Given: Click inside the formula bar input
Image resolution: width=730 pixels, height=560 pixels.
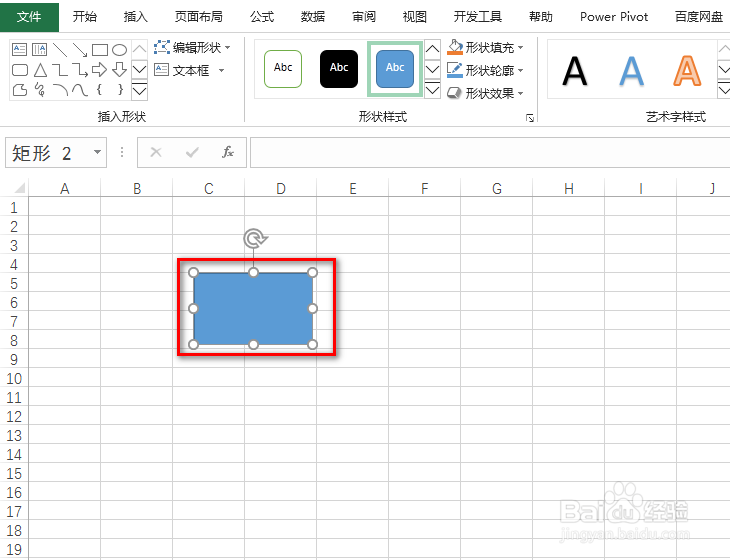Looking at the screenshot, I should (490, 152).
